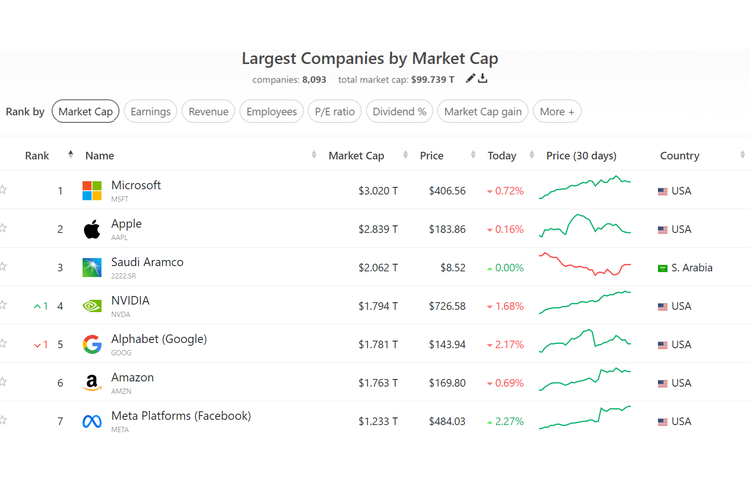Click the pencil edit icon near total market cap
This screenshot has height=500, width=750.
tap(471, 79)
